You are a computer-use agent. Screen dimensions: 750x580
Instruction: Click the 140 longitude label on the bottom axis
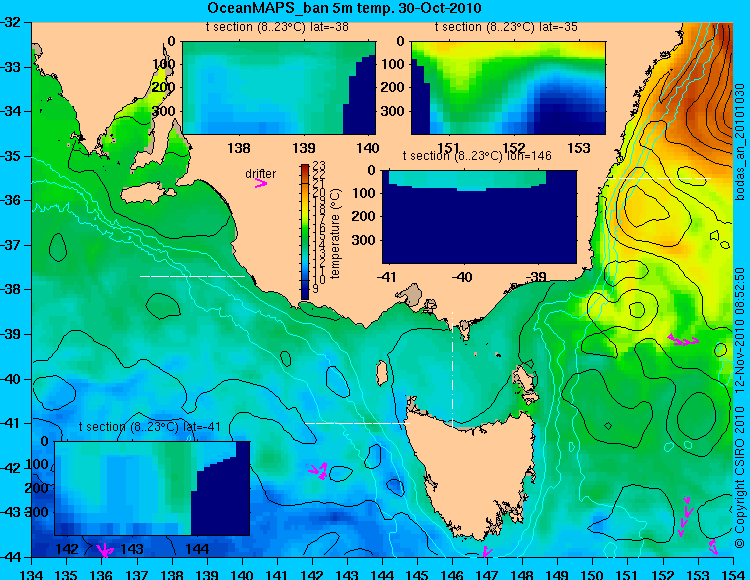(x=242, y=573)
